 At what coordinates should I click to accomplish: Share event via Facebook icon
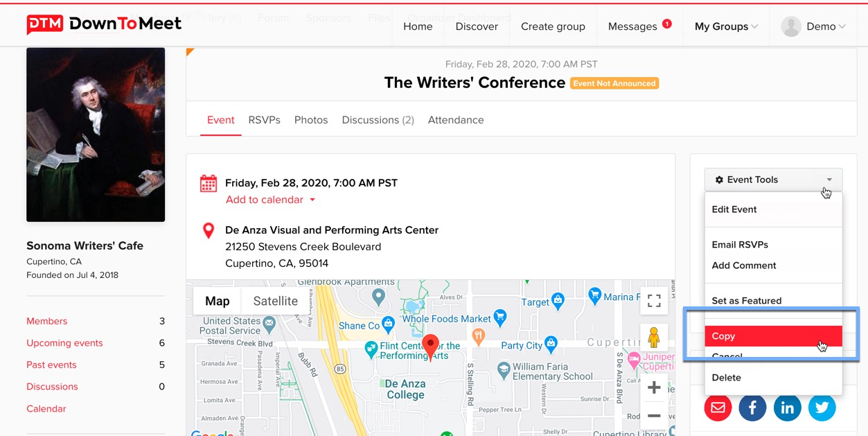click(x=752, y=408)
